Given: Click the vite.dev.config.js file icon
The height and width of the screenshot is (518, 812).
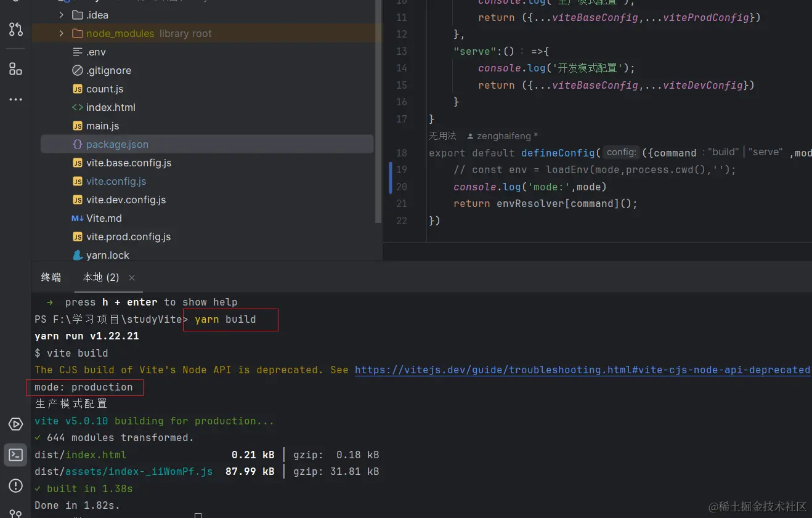Looking at the screenshot, I should (78, 200).
